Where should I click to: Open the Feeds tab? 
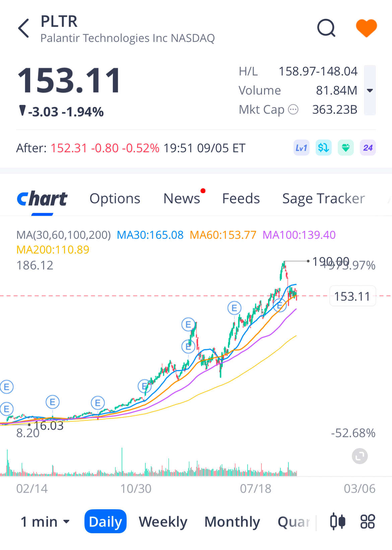(241, 199)
